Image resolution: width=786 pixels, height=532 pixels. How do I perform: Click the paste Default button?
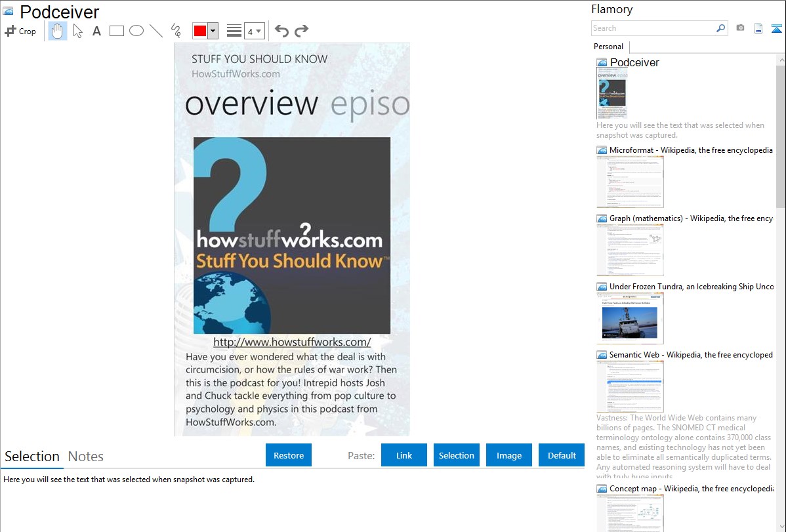562,455
